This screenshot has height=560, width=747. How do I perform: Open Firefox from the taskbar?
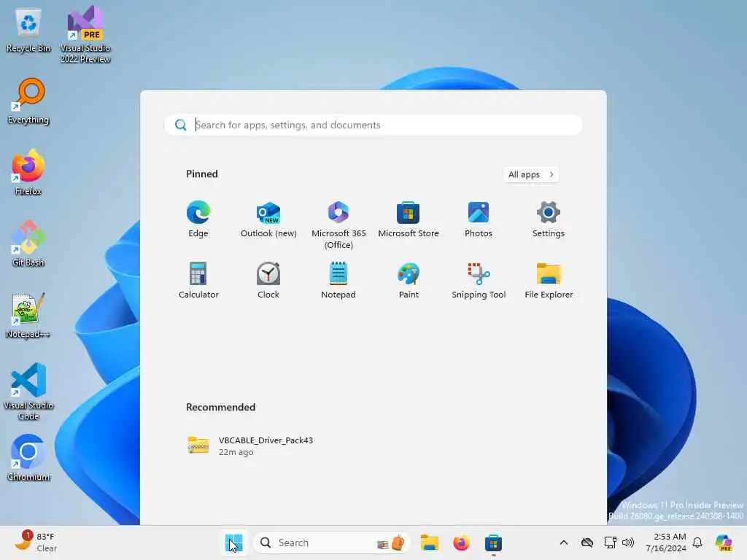click(461, 542)
